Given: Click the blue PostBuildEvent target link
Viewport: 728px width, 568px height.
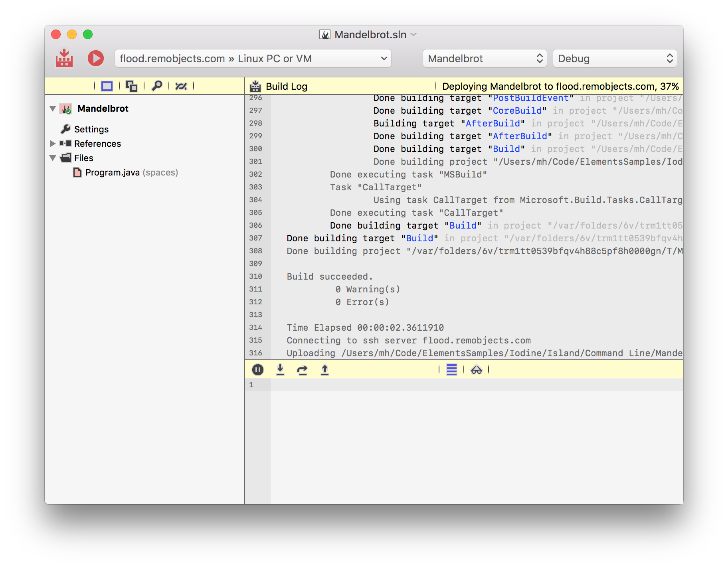Looking at the screenshot, I should tap(531, 98).
